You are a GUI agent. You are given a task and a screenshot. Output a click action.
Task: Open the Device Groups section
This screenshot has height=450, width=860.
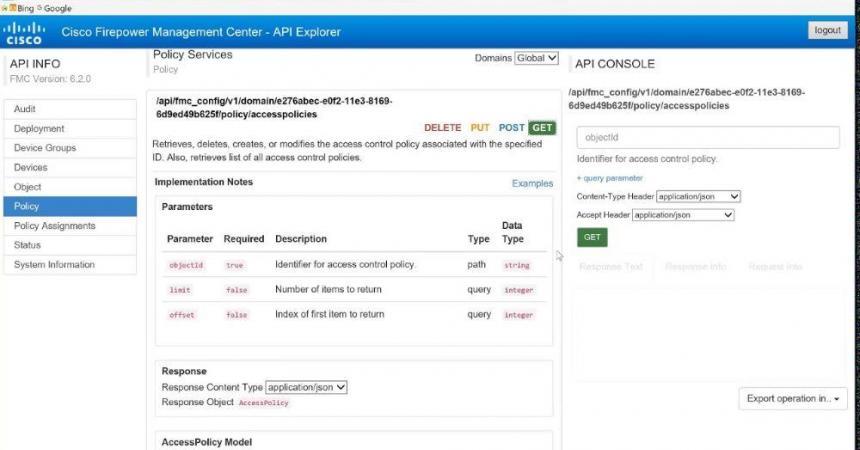[70, 148]
